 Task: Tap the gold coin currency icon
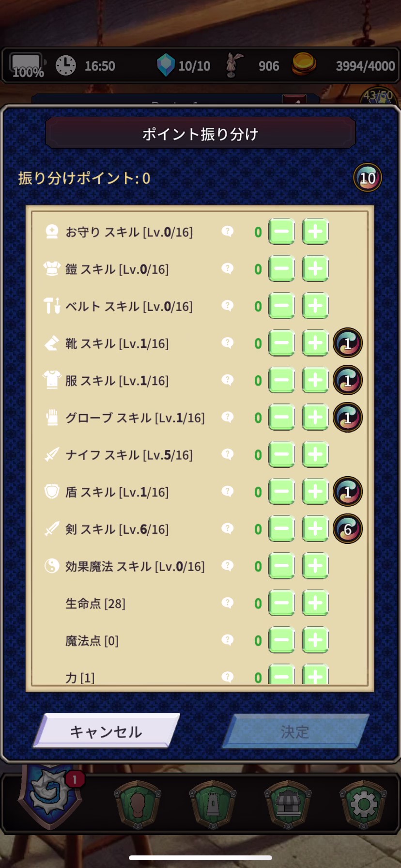pyautogui.click(x=304, y=65)
